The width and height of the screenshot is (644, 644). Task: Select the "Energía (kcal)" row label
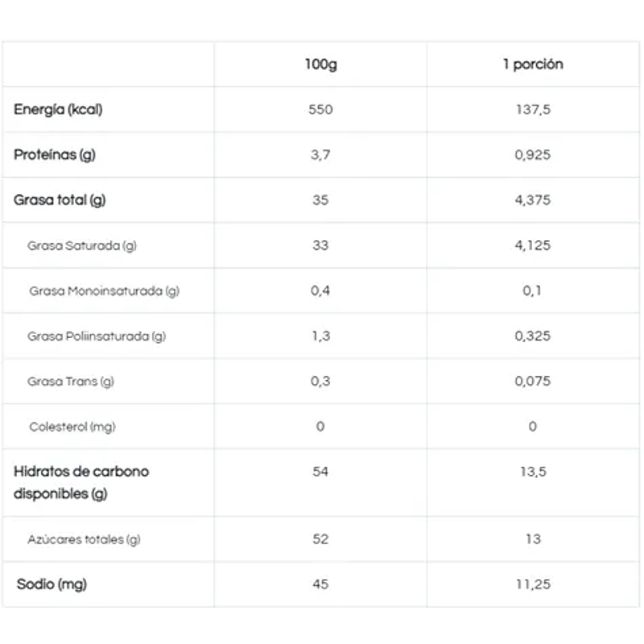[58, 109]
